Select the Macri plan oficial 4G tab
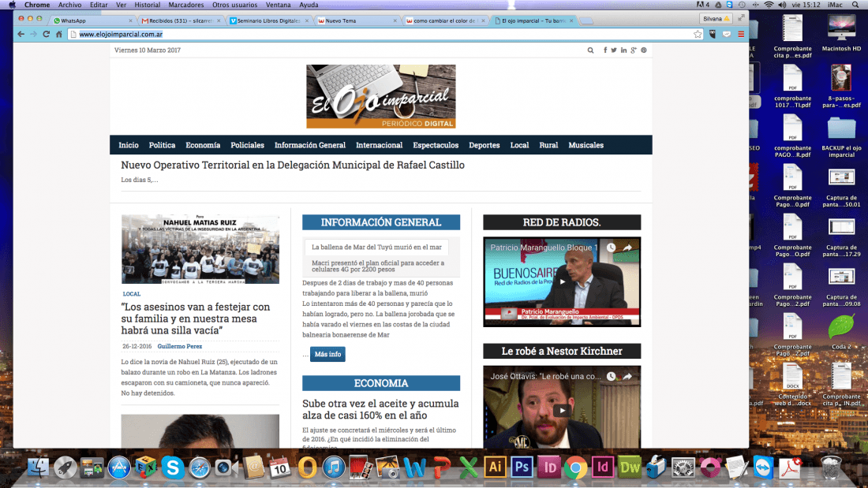Image resolution: width=868 pixels, height=488 pixels. pyautogui.click(x=378, y=266)
